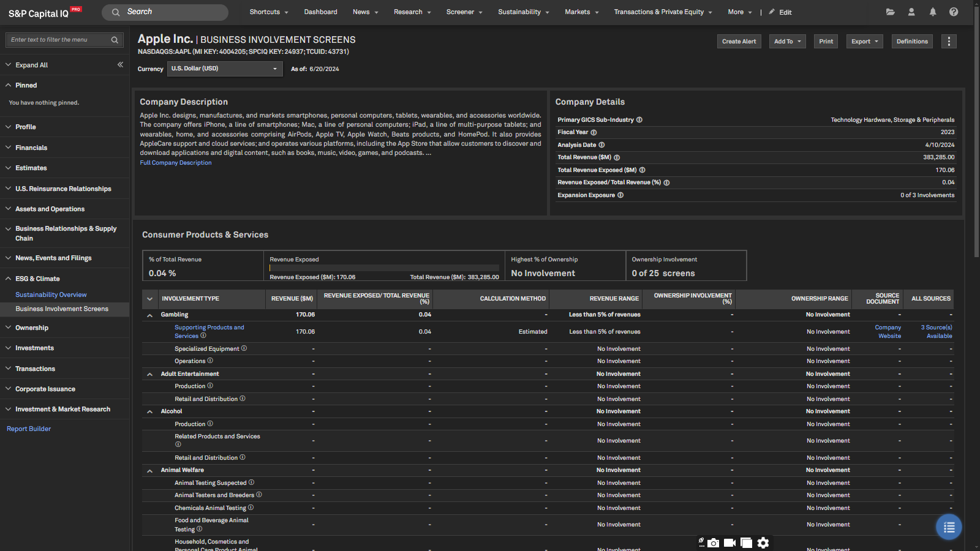Click the three-dot more options button
This screenshot has height=551, width=980.
coord(949,41)
